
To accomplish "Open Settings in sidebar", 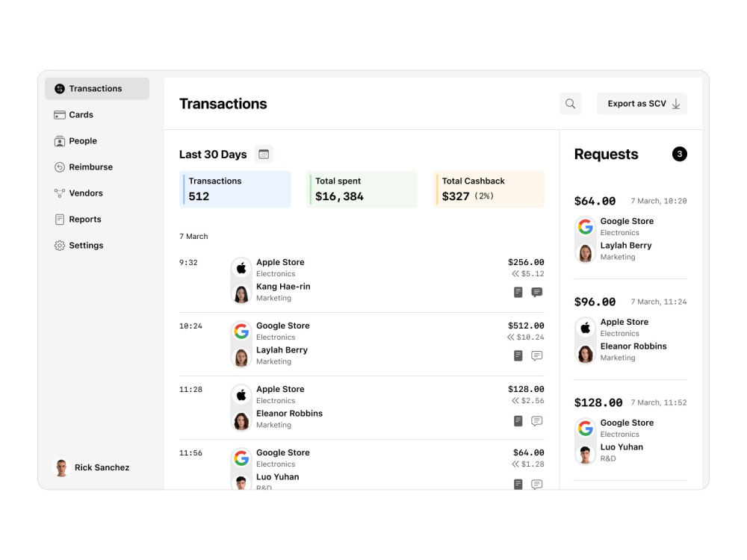I will click(x=97, y=246).
